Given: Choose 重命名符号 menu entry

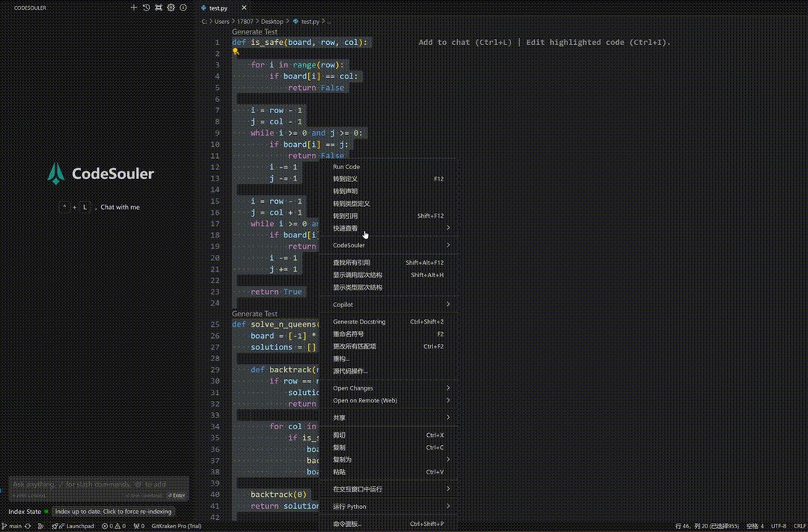Looking at the screenshot, I should (x=389, y=334).
